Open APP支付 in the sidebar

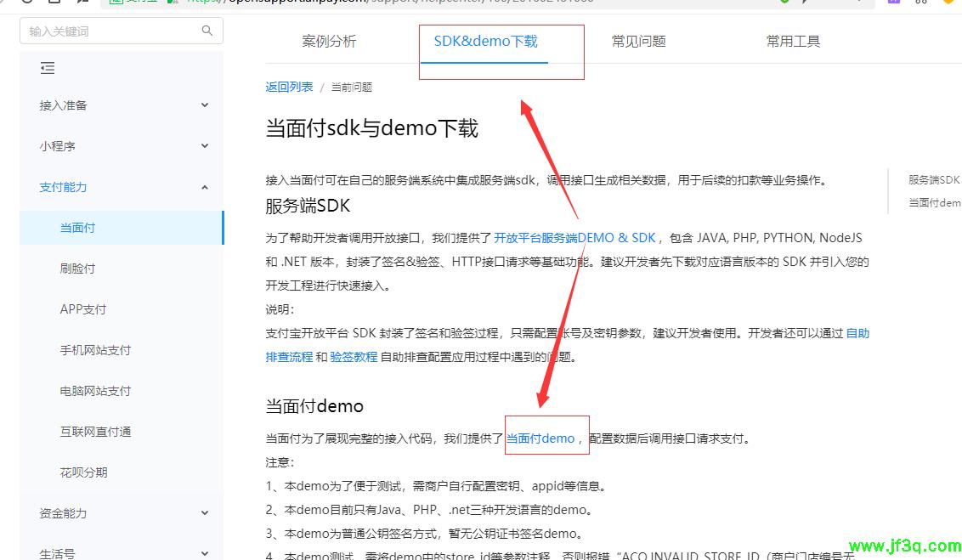pyautogui.click(x=83, y=309)
